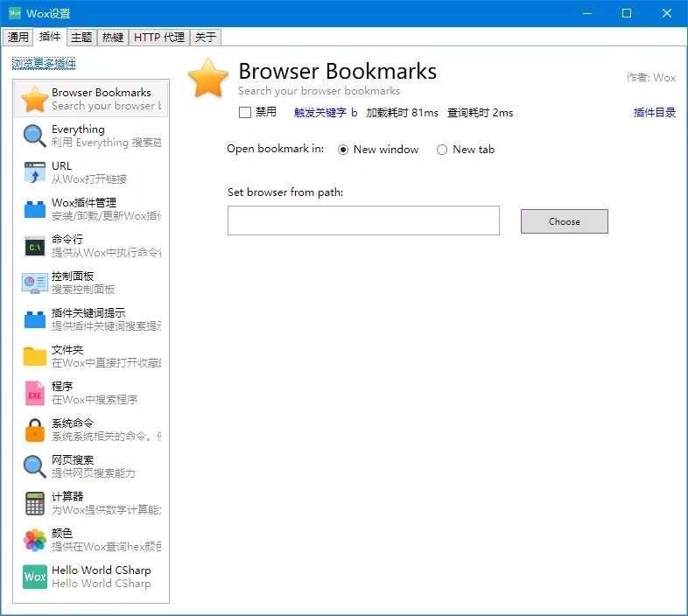Click the 程序 EXE file icon
The height and width of the screenshot is (616, 688).
pos(35,393)
